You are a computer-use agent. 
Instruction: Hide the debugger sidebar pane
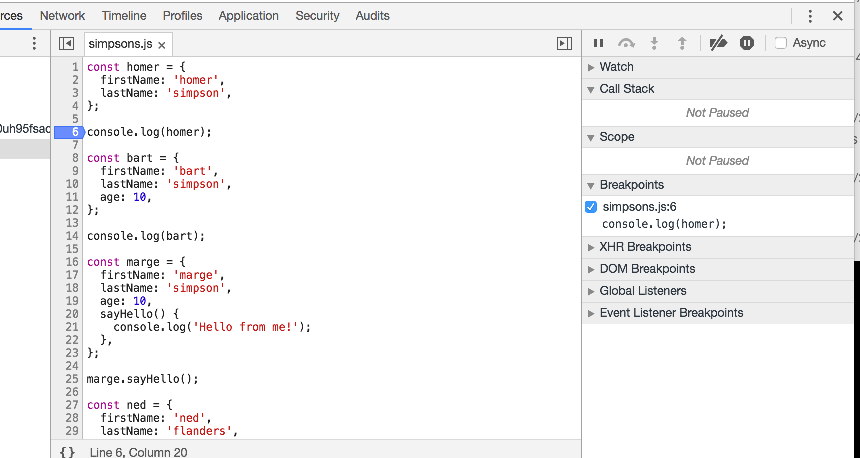[x=564, y=43]
